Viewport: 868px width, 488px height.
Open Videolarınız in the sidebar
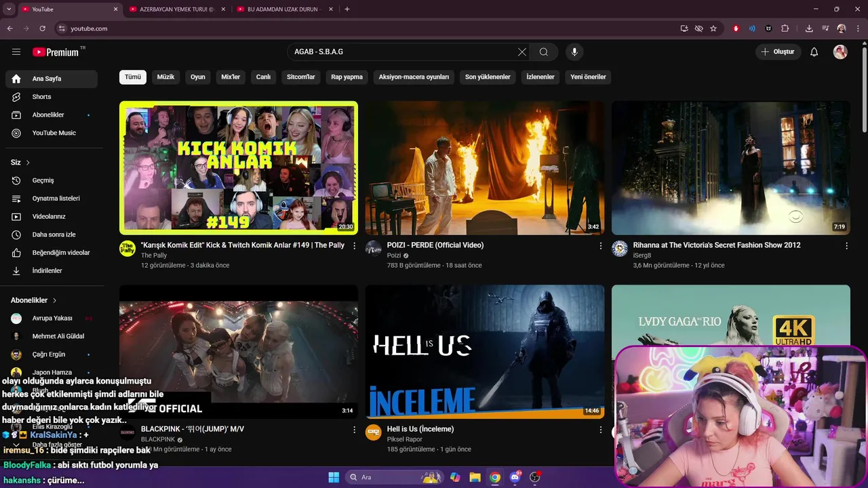pyautogui.click(x=52, y=216)
